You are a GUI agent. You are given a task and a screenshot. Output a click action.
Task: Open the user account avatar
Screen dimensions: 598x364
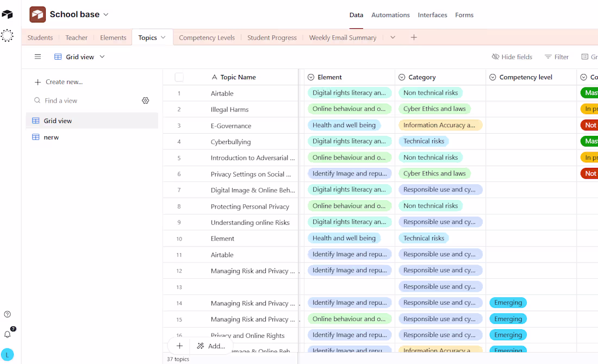(7, 355)
